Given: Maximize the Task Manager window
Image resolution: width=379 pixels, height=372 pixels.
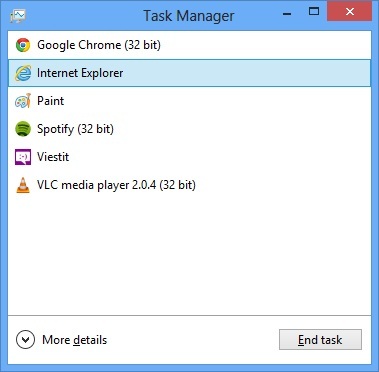Looking at the screenshot, I should pos(314,12).
